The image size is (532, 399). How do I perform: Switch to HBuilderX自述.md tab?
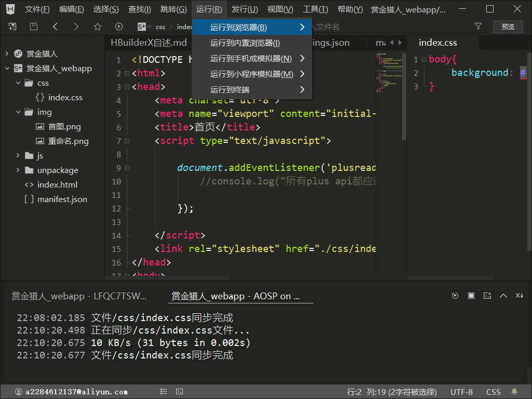pyautogui.click(x=149, y=43)
